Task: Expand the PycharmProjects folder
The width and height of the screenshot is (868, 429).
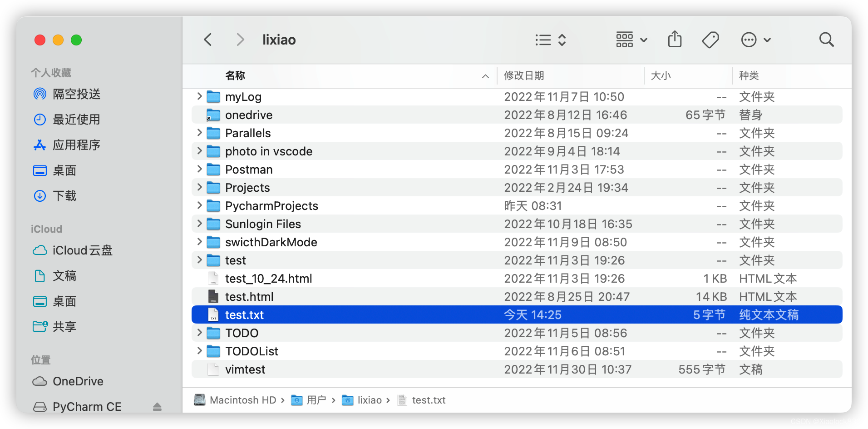Action: click(199, 205)
